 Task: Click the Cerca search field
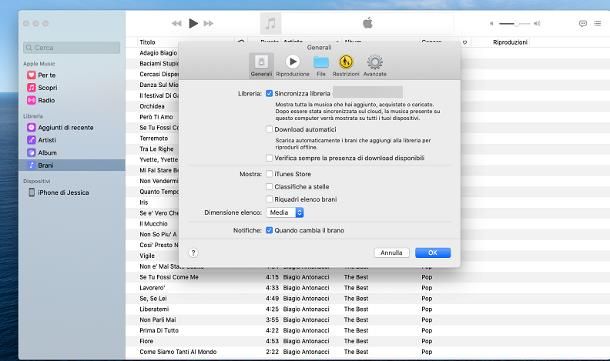coord(72,47)
